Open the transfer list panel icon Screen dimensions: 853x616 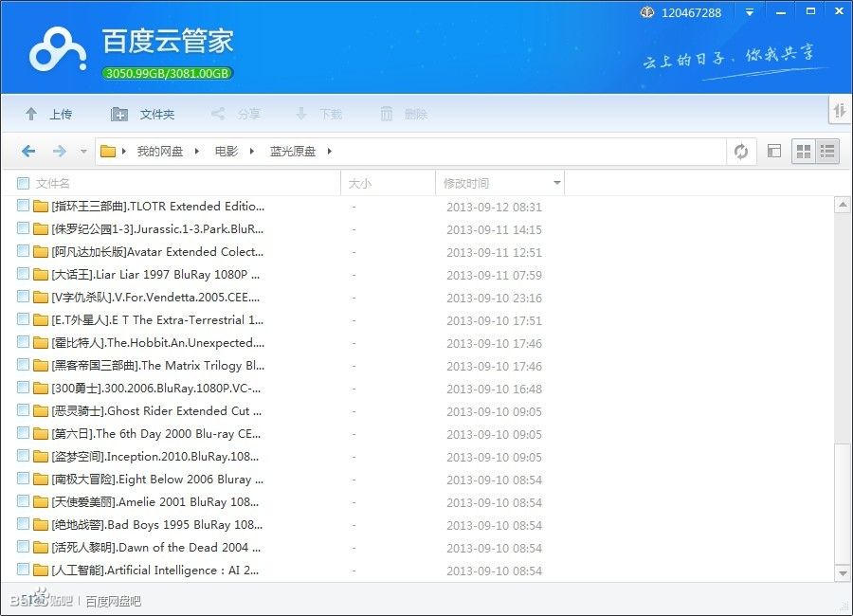tap(840, 111)
